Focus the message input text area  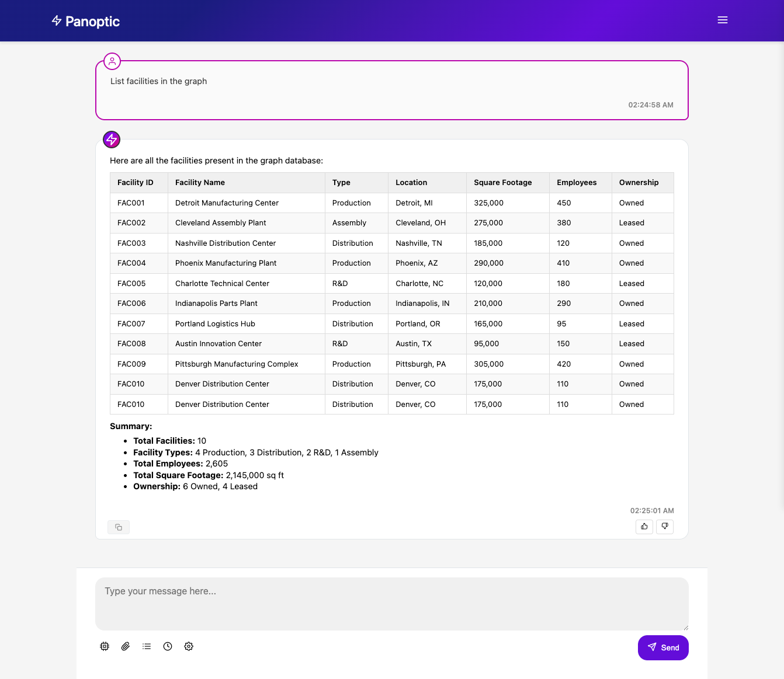391,604
